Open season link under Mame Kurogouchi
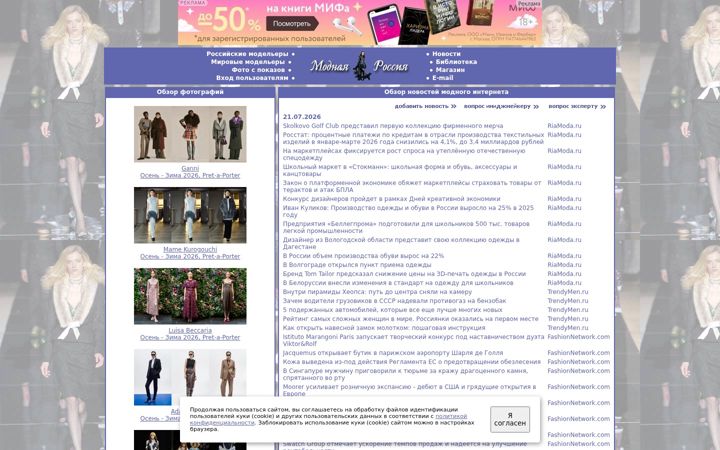Screen dimensions: 720x450 tap(190, 256)
